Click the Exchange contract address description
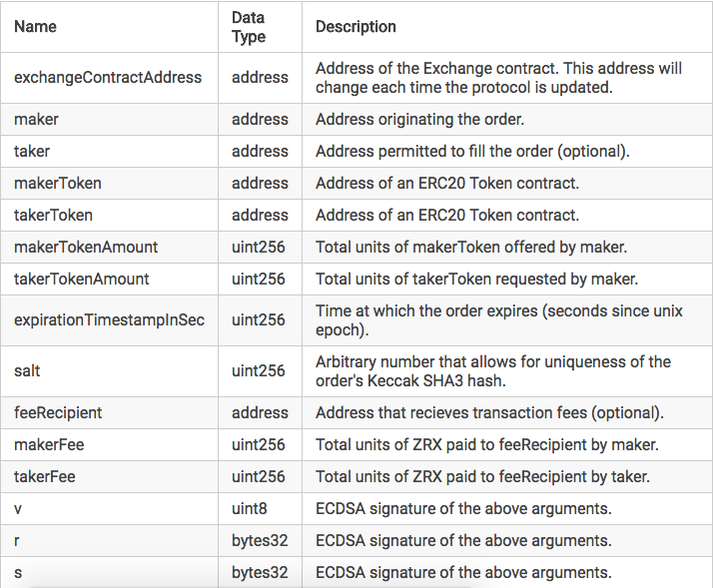Image resolution: width=713 pixels, height=588 pixels. [x=498, y=78]
